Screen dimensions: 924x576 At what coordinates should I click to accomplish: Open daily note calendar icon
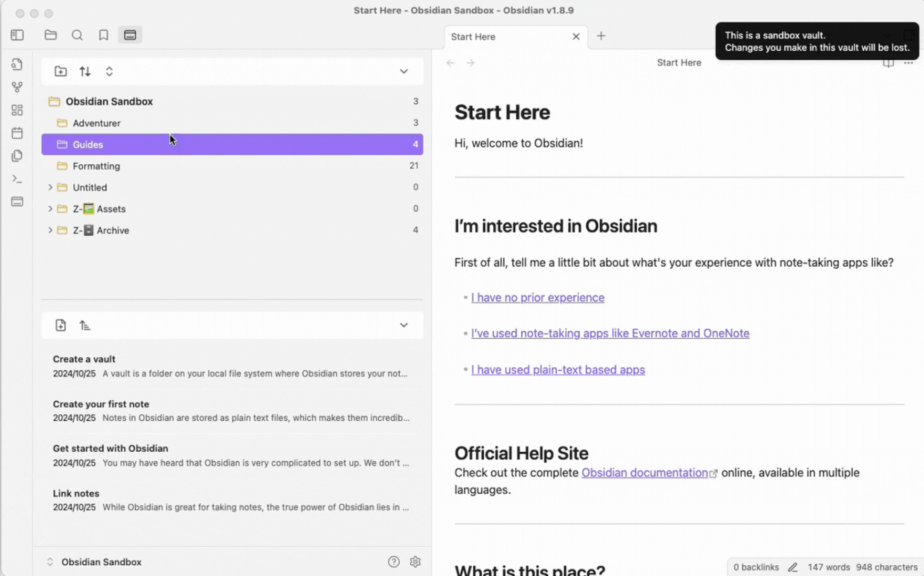[x=17, y=133]
